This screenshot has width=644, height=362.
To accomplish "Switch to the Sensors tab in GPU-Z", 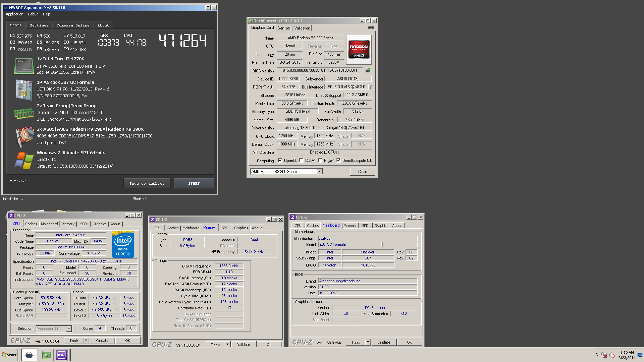I will [x=284, y=28].
